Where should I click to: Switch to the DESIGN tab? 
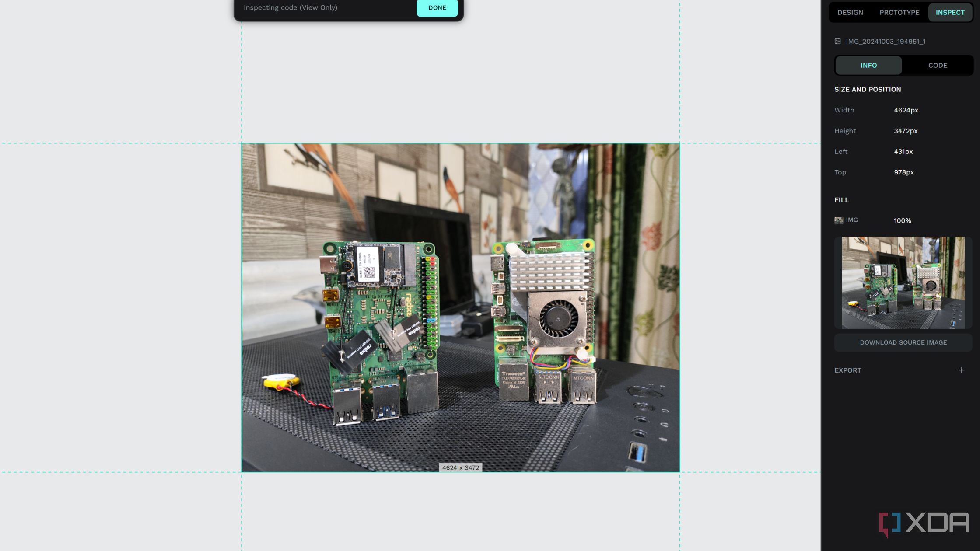(850, 12)
